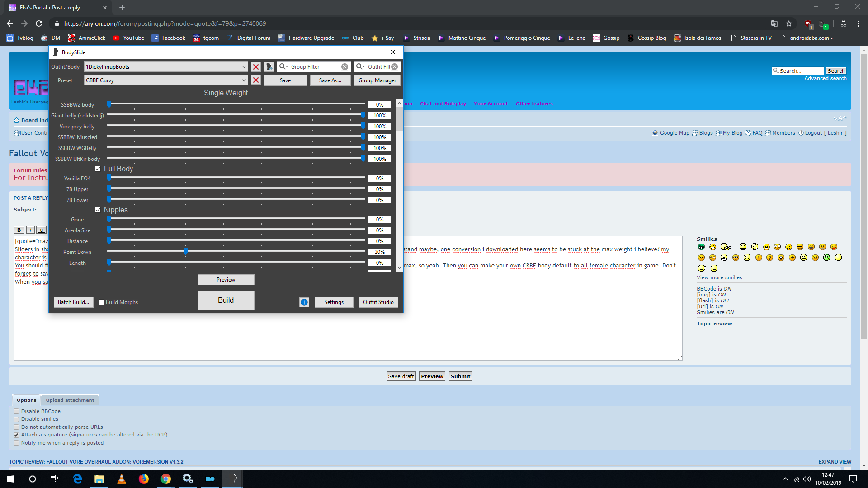Clear the Group Filter search field
Image resolution: width=868 pixels, height=488 pixels.
tap(345, 67)
